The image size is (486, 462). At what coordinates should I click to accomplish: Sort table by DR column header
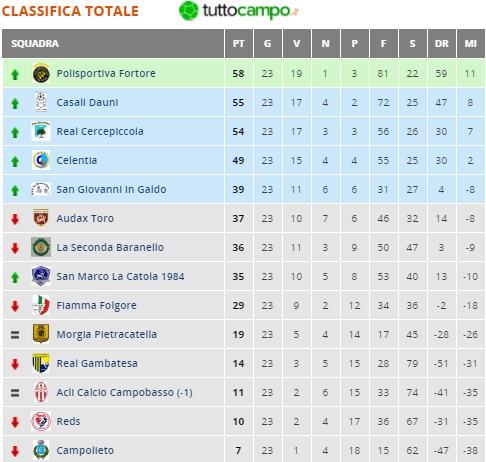point(442,44)
